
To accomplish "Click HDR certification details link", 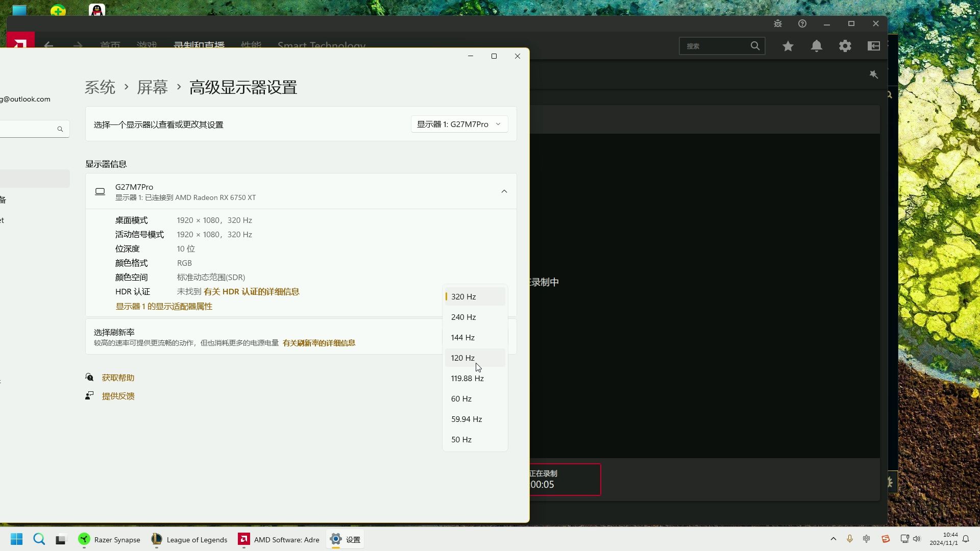I will coord(251,291).
